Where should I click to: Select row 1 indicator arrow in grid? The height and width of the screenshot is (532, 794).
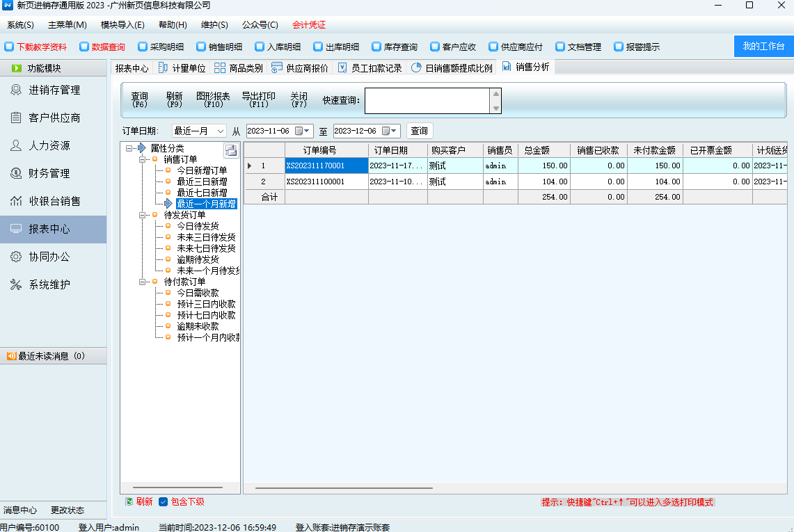(x=249, y=166)
